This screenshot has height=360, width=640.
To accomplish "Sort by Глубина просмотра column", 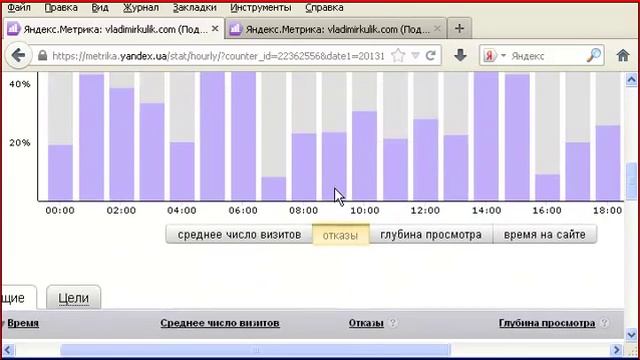I will (547, 323).
